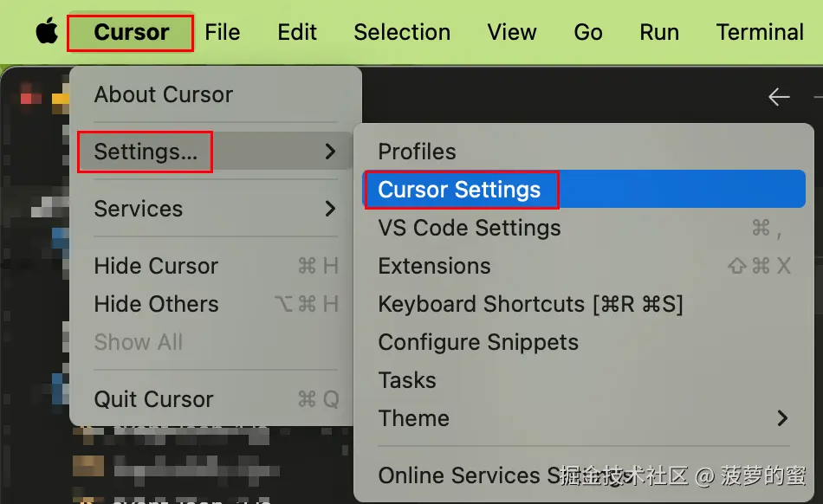Expand the Settings... submenu arrow
This screenshot has height=504, width=823.
pos(330,152)
